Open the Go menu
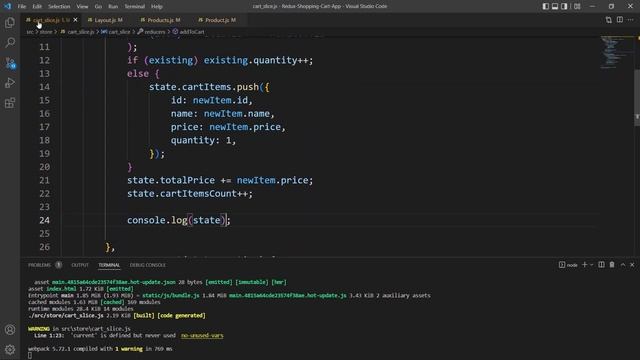640x360 pixels. tap(98, 7)
